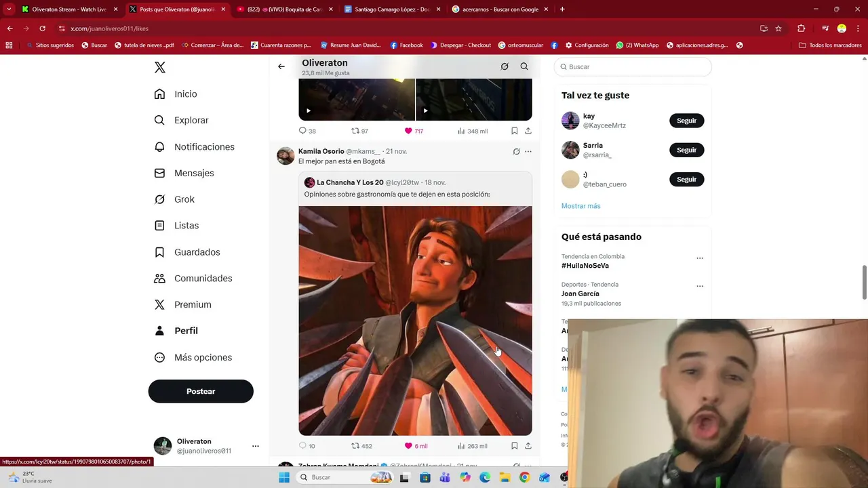
Task: View stats of 263 mil views post
Action: (473, 446)
